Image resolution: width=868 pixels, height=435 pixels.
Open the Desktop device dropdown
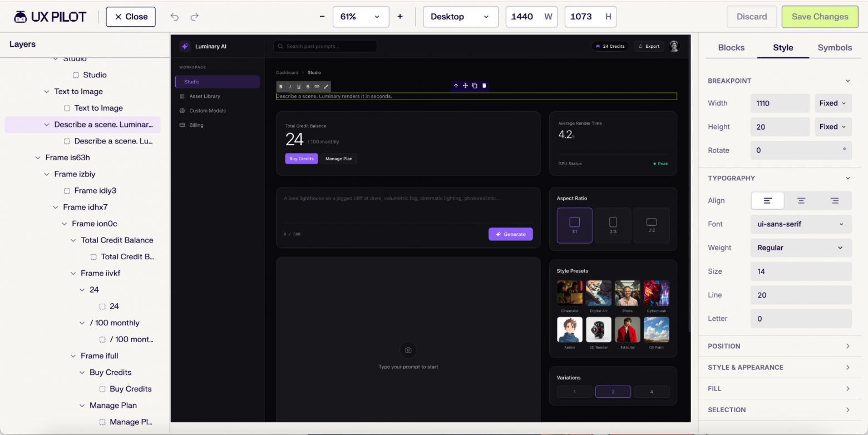click(x=460, y=17)
